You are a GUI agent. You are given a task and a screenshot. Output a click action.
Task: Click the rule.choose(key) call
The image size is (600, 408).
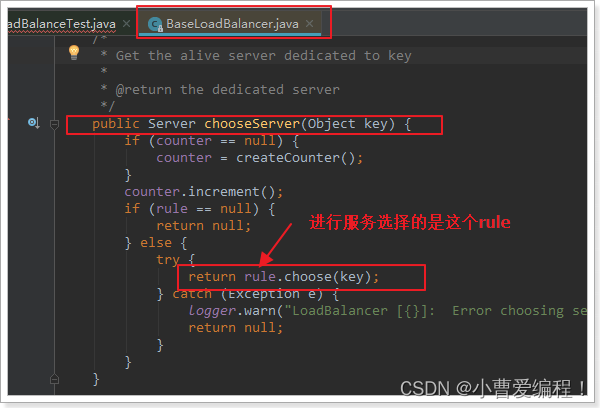307,277
